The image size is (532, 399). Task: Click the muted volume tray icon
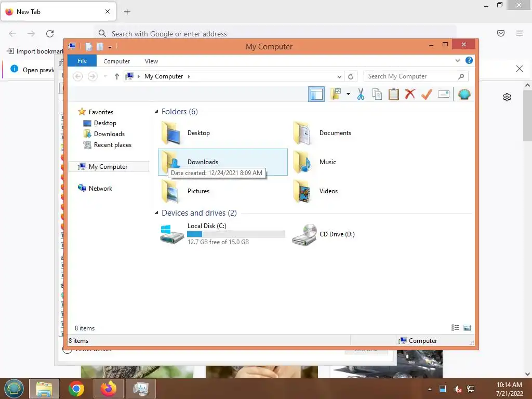458,389
